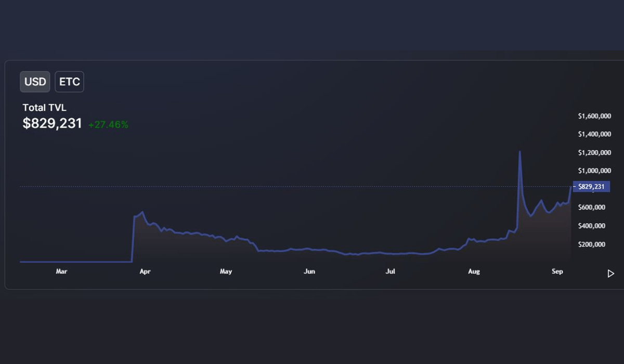The width and height of the screenshot is (624, 364).
Task: Click the May label on time axis
Action: [226, 271]
